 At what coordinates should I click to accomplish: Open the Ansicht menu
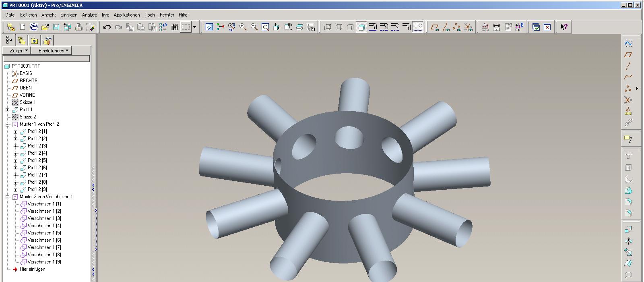point(48,15)
